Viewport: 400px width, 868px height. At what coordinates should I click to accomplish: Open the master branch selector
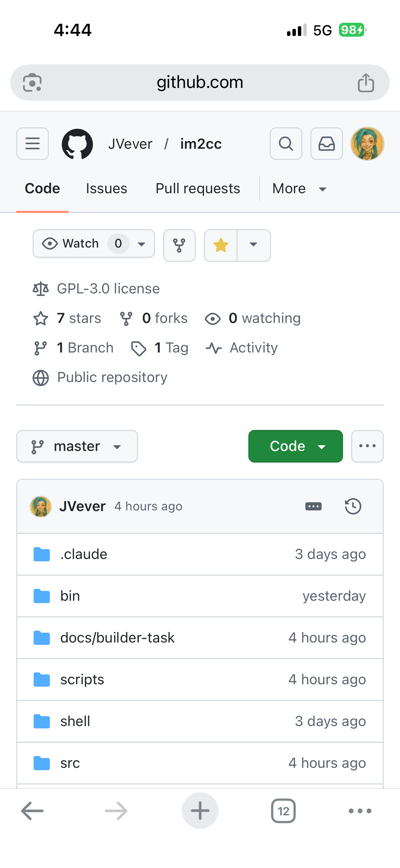77,446
